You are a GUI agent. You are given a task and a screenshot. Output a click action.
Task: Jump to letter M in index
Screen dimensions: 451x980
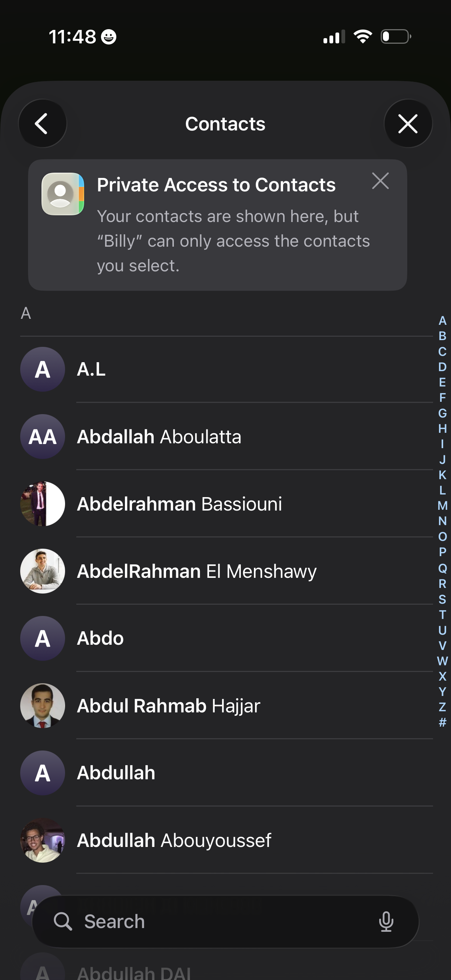[442, 506]
